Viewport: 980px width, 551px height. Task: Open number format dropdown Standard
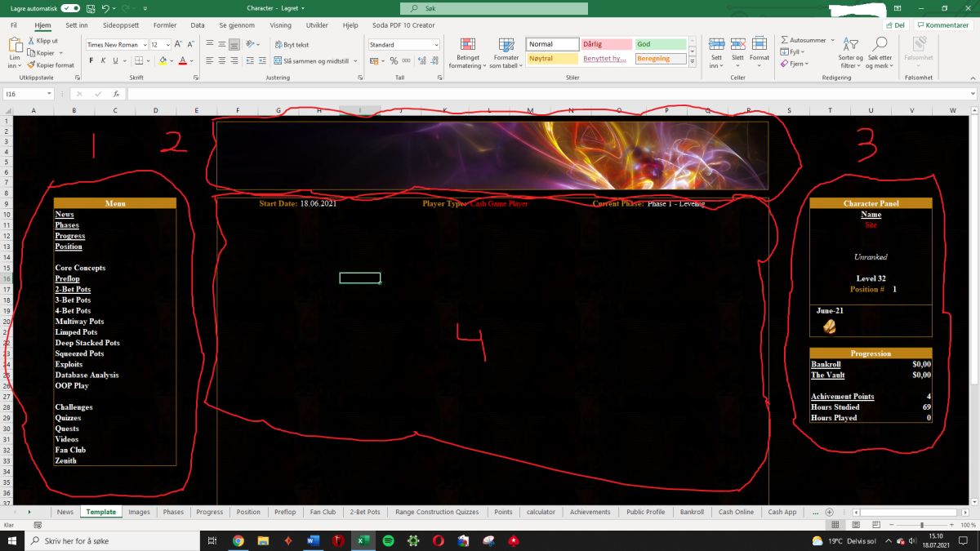[x=436, y=45]
